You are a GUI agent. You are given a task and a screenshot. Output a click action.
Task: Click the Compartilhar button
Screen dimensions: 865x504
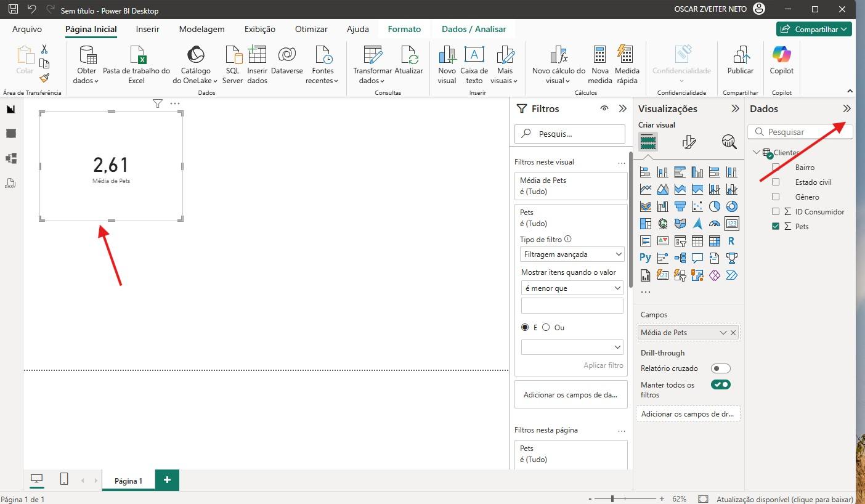tap(813, 29)
